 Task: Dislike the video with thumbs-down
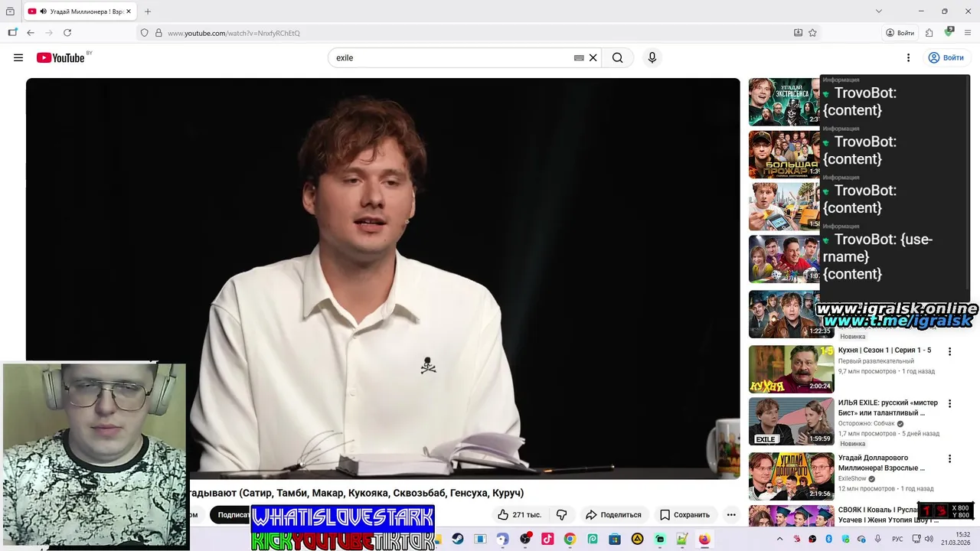(561, 515)
